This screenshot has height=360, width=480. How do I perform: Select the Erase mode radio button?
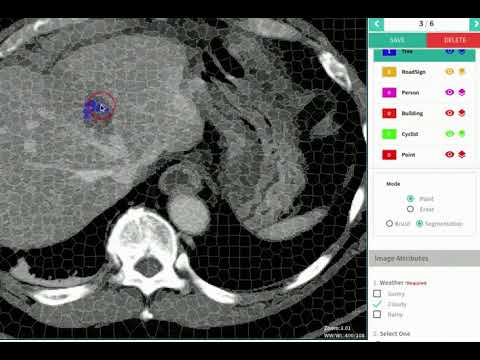411,209
